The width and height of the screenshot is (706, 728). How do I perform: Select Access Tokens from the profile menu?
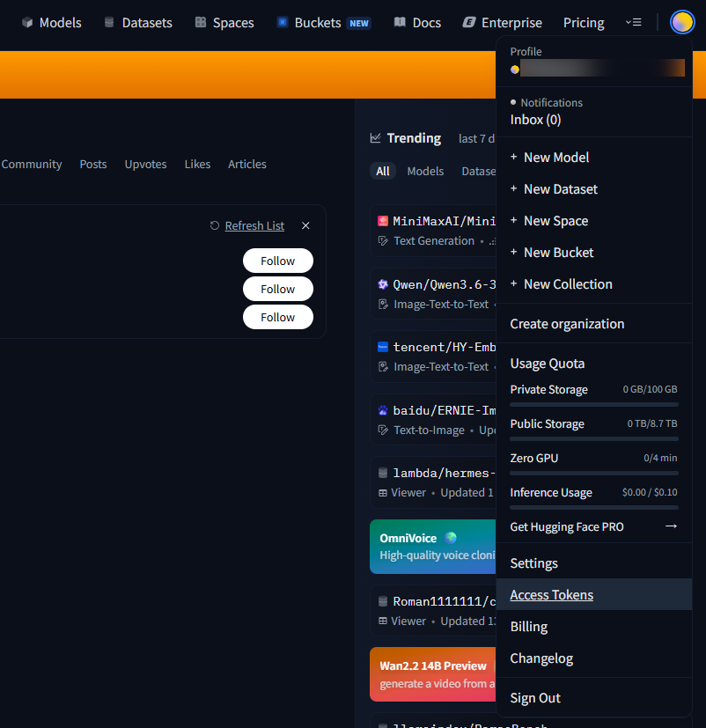552,595
